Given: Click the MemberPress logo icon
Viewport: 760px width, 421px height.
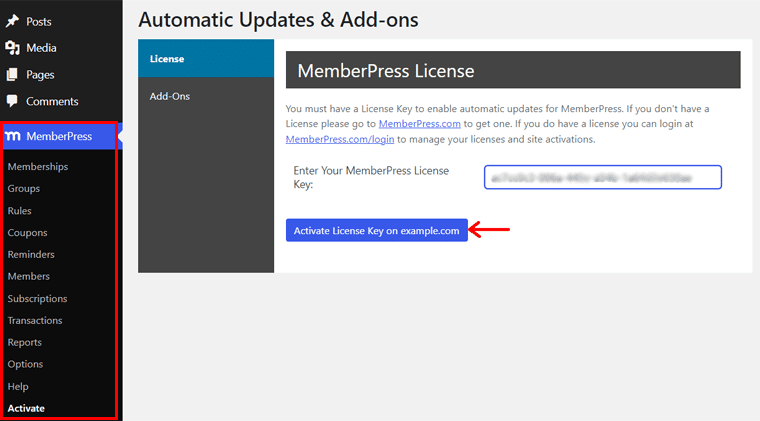Looking at the screenshot, I should tap(13, 136).
